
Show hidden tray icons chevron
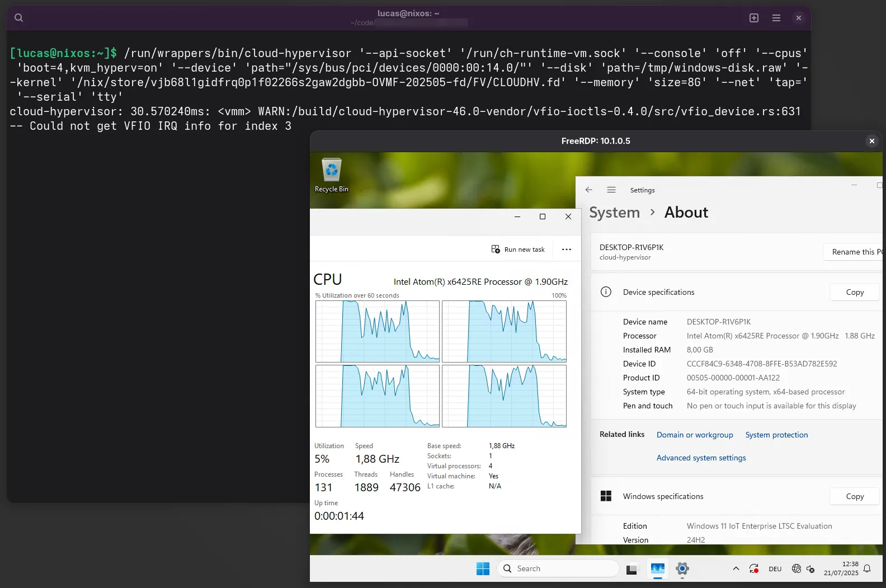click(x=736, y=568)
